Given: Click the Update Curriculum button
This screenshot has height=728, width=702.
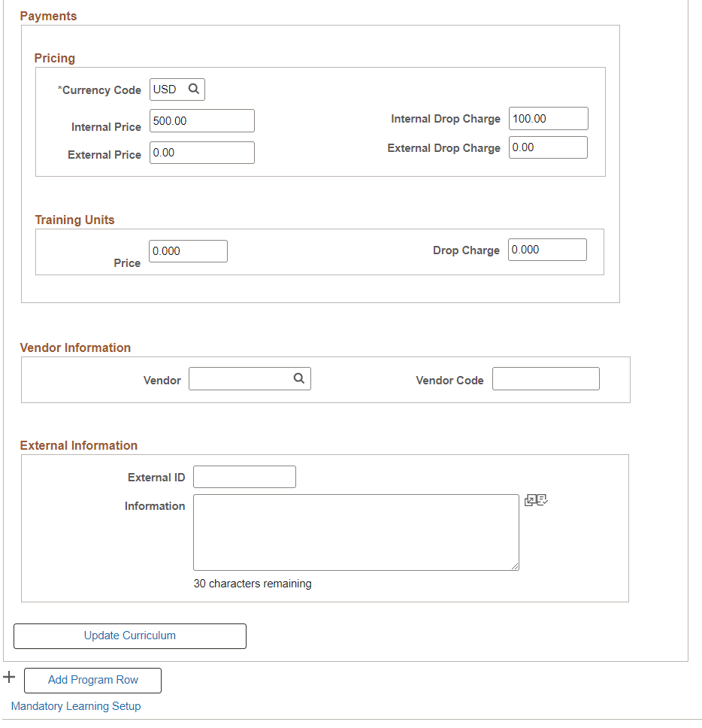Looking at the screenshot, I should [x=130, y=636].
